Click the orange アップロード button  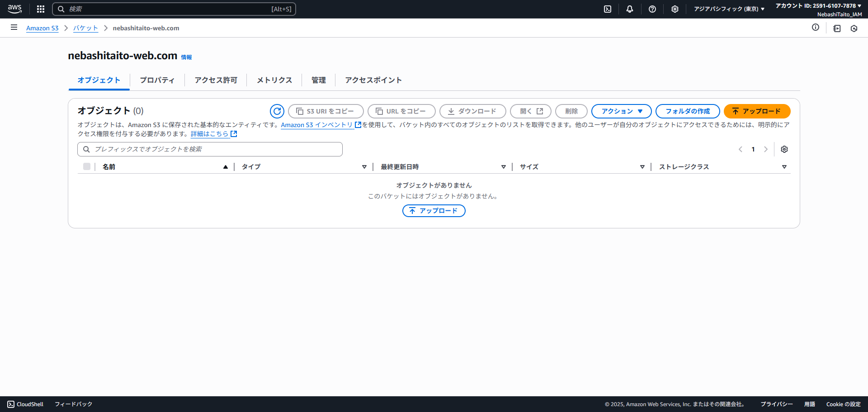pyautogui.click(x=757, y=111)
